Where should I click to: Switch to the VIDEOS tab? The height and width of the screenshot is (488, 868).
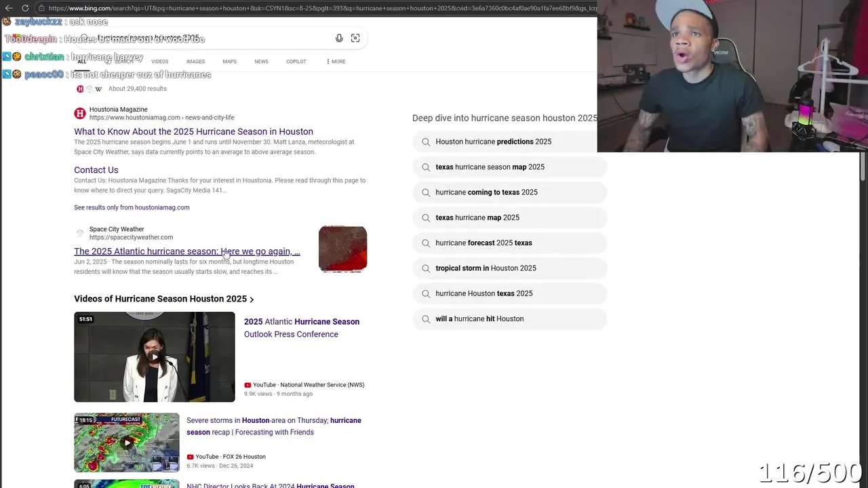(159, 62)
